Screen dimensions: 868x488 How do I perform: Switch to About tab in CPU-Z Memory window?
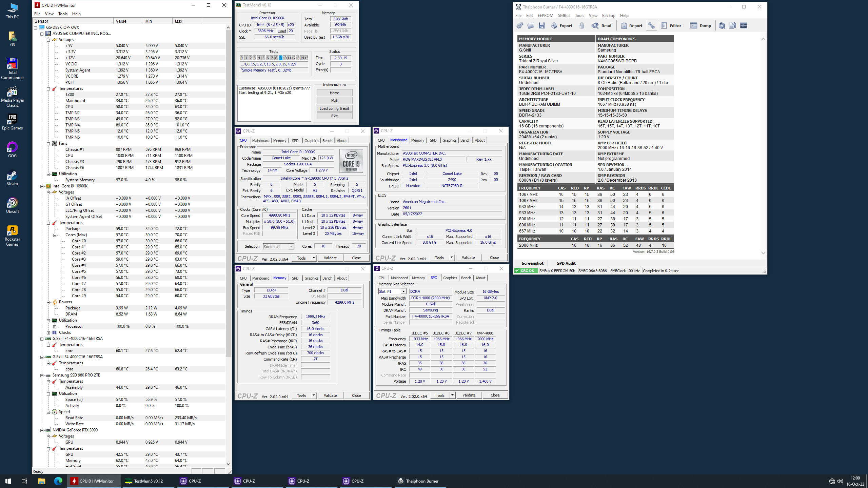click(342, 278)
